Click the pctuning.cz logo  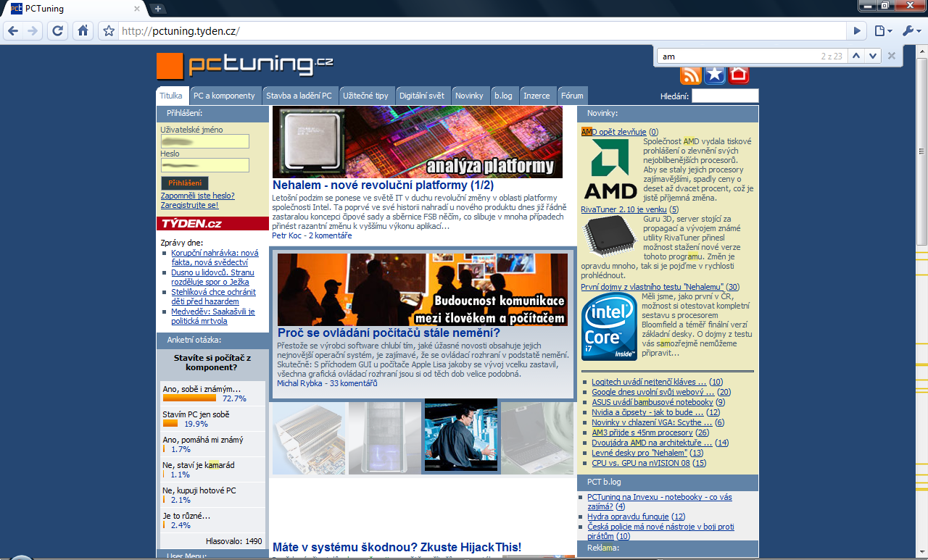(x=245, y=65)
